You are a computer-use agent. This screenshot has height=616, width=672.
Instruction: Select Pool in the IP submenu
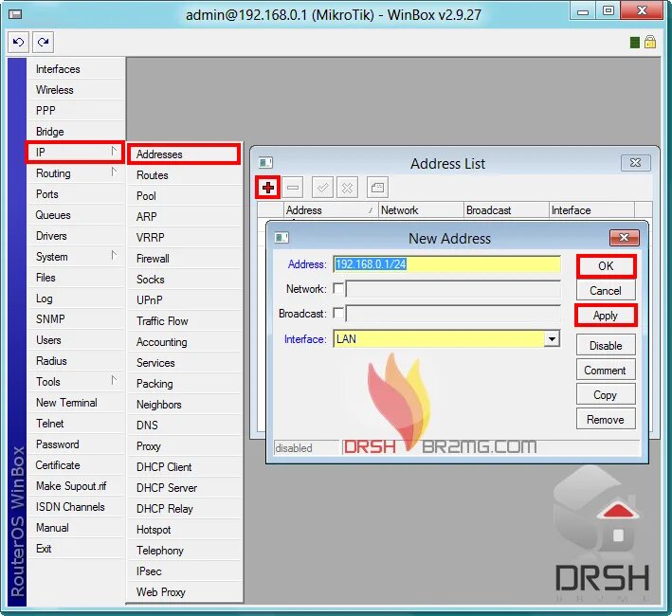pyautogui.click(x=185, y=196)
